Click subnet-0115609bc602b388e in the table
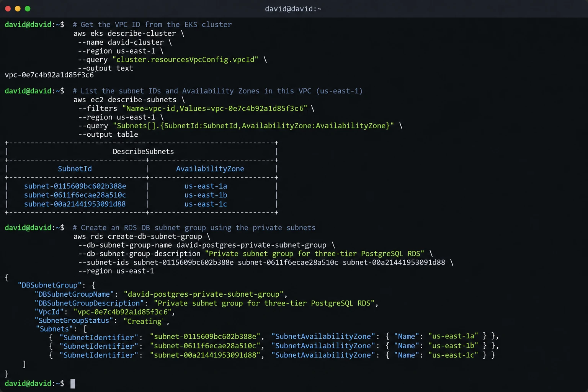The image size is (588, 392). tap(75, 186)
